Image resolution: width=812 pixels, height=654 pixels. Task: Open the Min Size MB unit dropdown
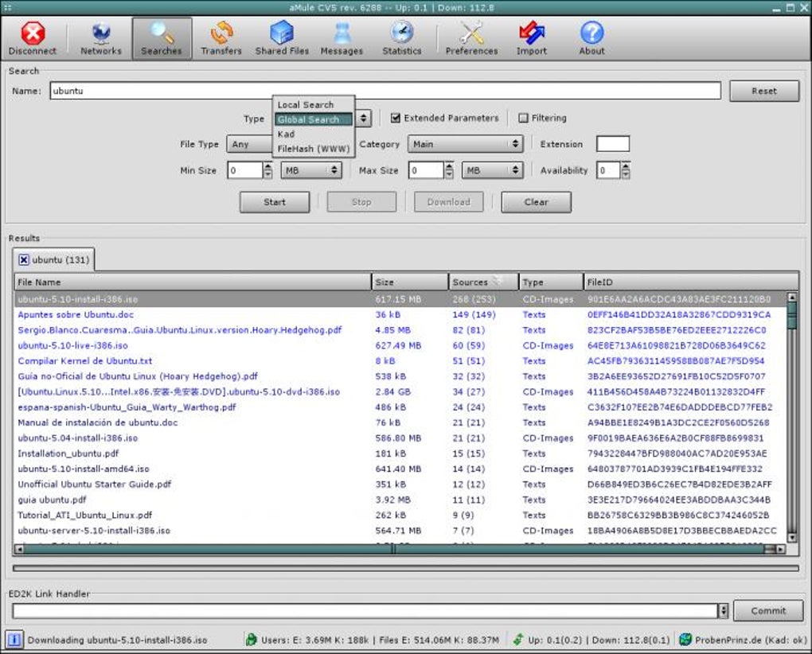coord(311,170)
